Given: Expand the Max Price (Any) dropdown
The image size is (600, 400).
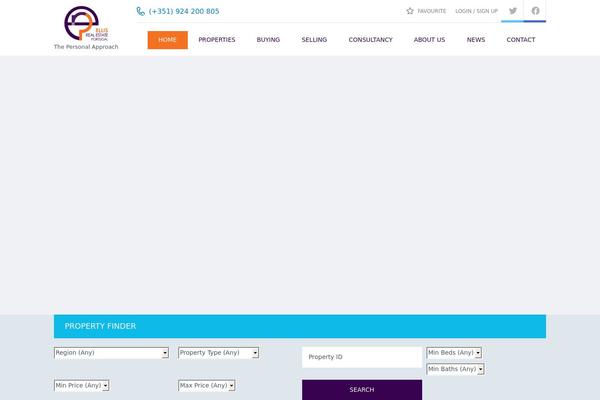Looking at the screenshot, I should [207, 385].
